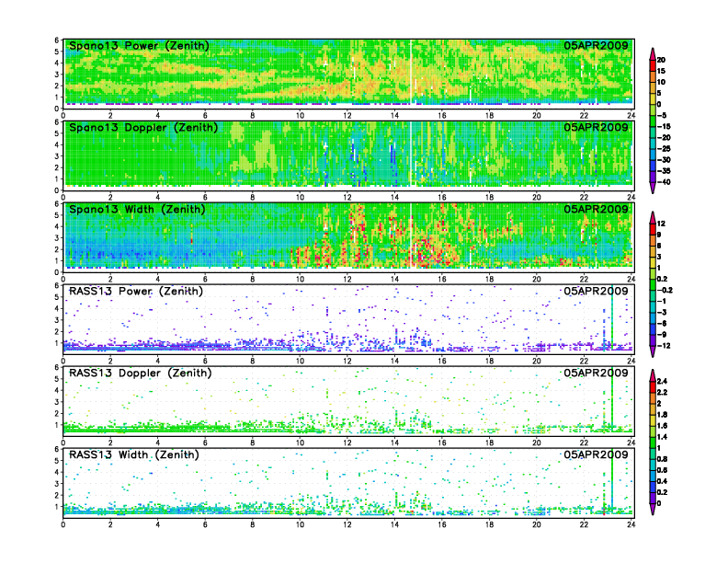
Task: Click the '-30' label on the top colorbar
Action: pyautogui.click(x=664, y=160)
